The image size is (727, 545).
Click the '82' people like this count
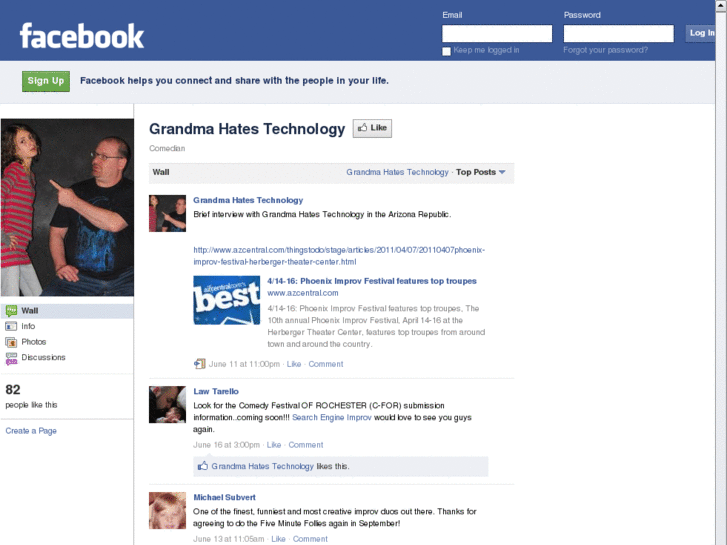tap(13, 390)
